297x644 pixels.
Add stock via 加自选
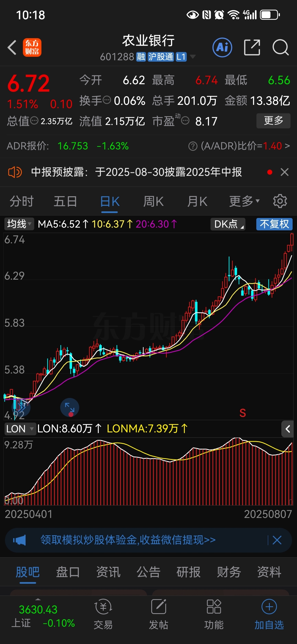pos(269,614)
